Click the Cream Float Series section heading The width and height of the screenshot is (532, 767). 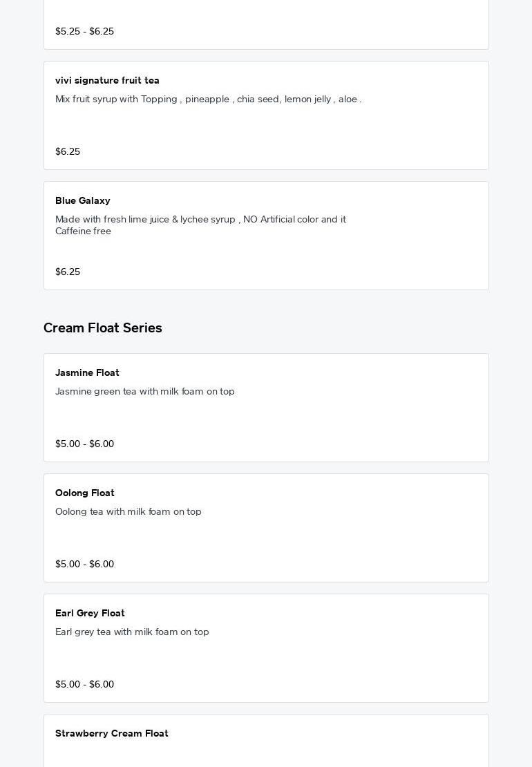103,328
